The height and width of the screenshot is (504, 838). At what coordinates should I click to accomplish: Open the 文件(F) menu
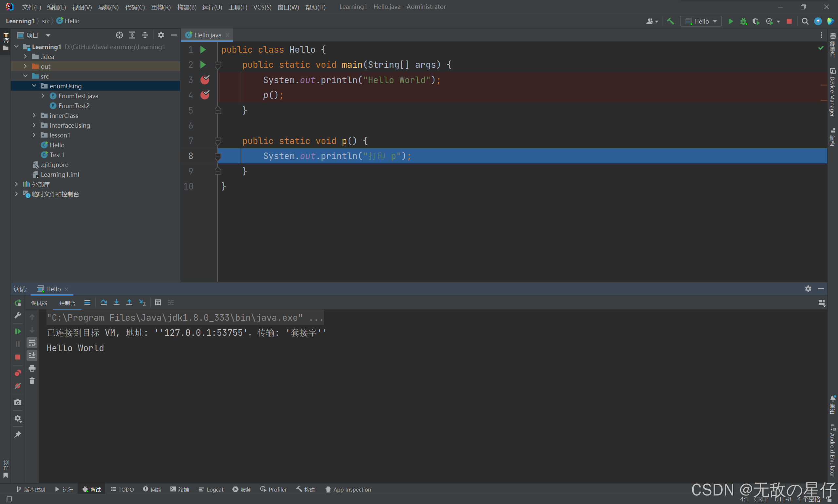click(x=32, y=7)
